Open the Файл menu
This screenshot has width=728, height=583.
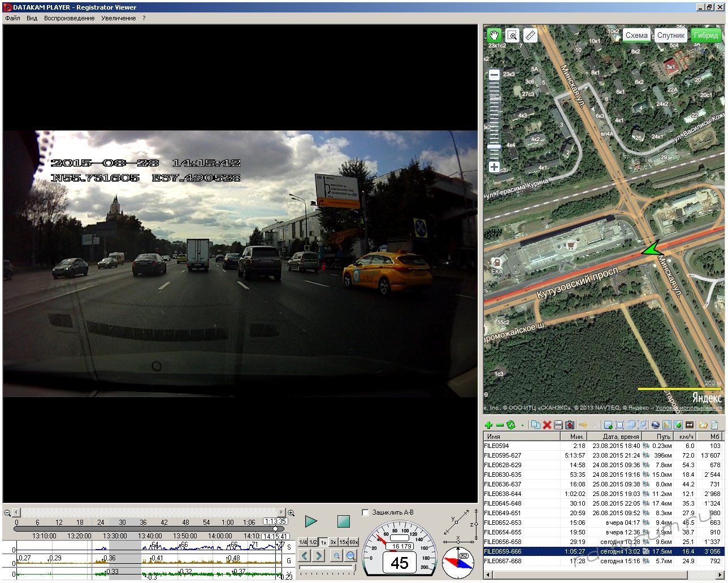click(12, 18)
